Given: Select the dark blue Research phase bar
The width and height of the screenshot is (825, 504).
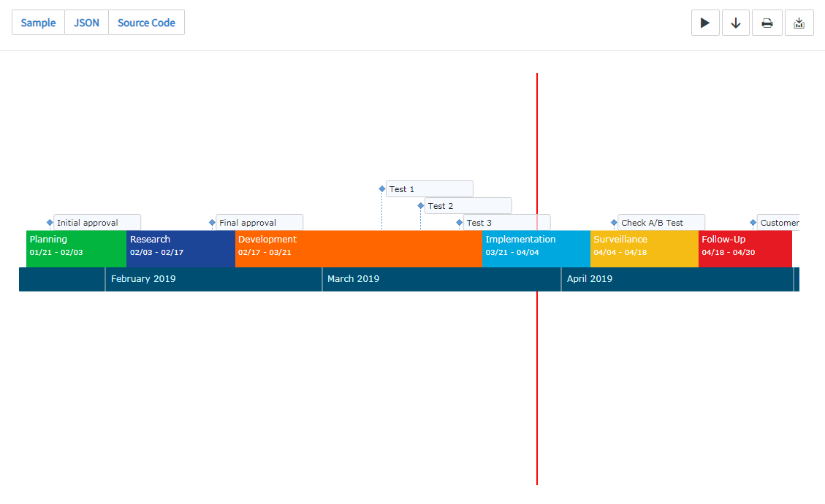Looking at the screenshot, I should click(180, 248).
